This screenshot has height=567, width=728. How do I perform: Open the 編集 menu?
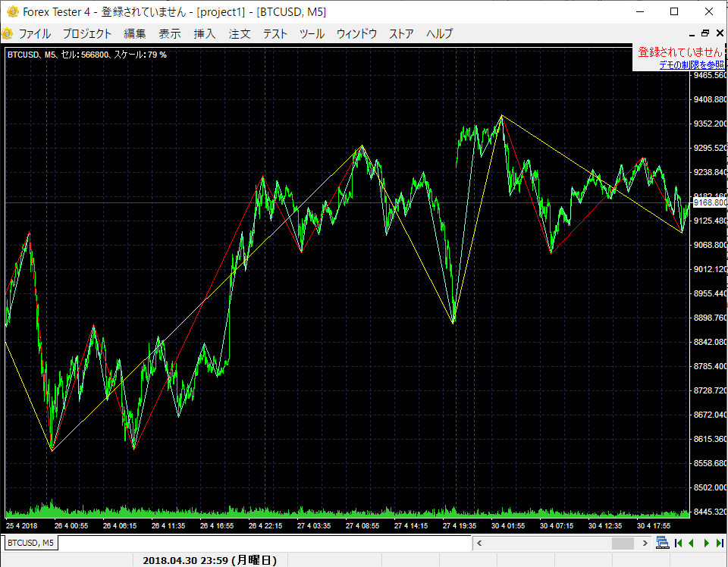[135, 34]
